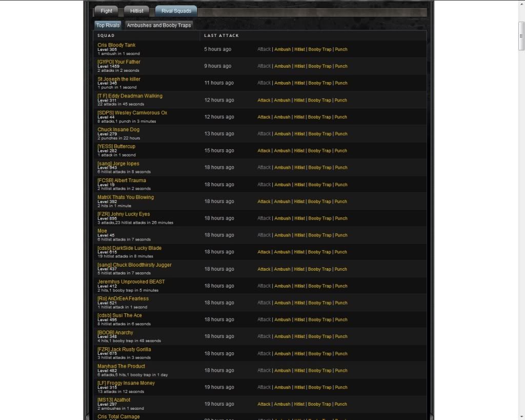Attack [YESS] Buttercup
The height and width of the screenshot is (420, 525).
click(x=264, y=151)
